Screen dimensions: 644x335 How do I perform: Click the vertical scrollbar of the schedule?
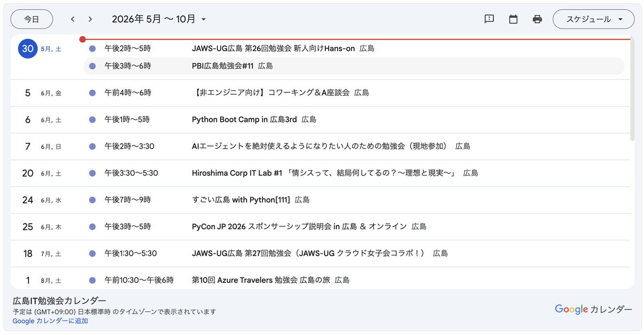632,89
